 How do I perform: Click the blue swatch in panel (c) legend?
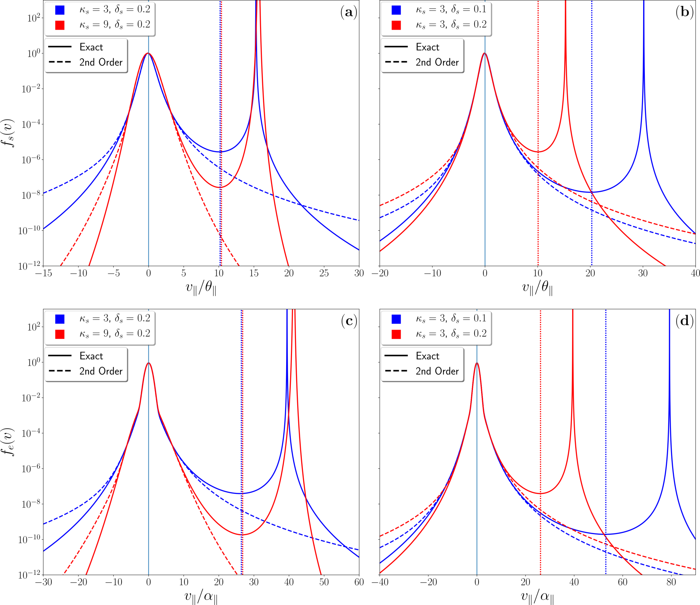click(x=60, y=319)
